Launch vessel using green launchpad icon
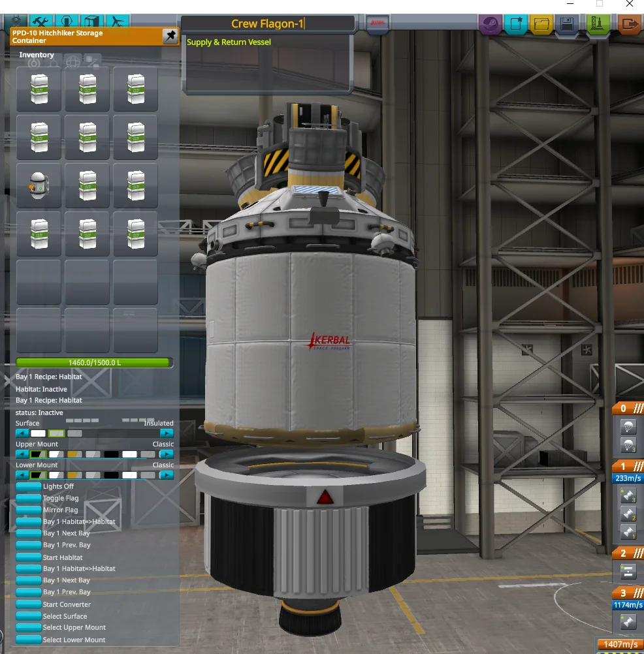The width and height of the screenshot is (644, 654). 597,23
